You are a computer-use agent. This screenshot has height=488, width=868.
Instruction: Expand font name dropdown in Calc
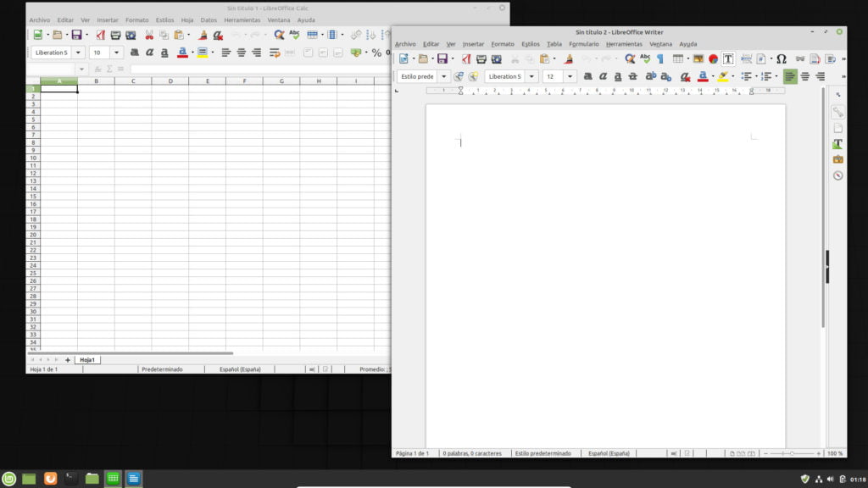(x=78, y=53)
